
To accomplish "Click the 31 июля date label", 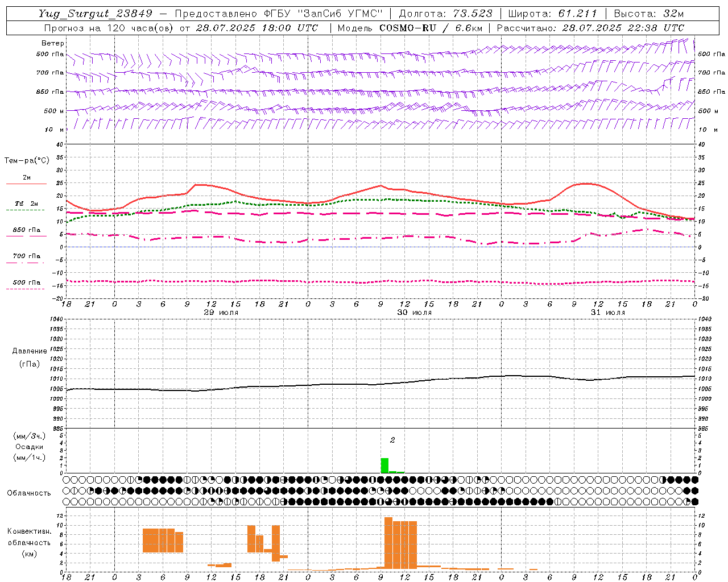I will pos(608,313).
